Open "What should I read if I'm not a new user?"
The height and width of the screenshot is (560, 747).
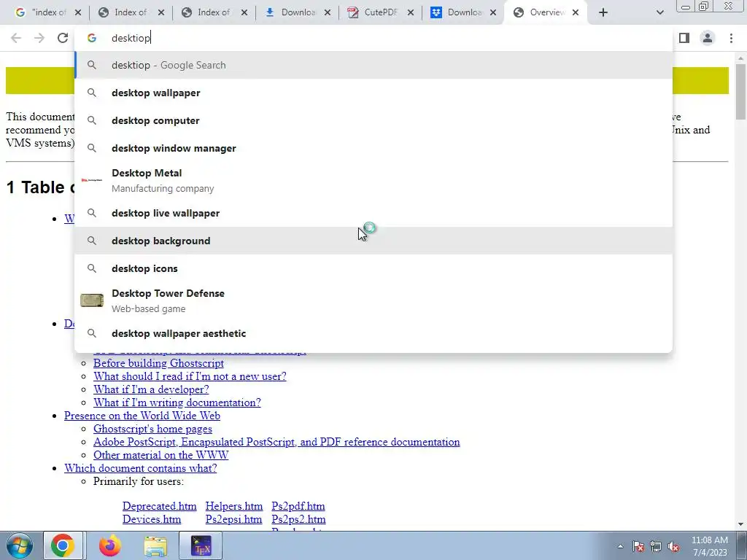point(190,376)
